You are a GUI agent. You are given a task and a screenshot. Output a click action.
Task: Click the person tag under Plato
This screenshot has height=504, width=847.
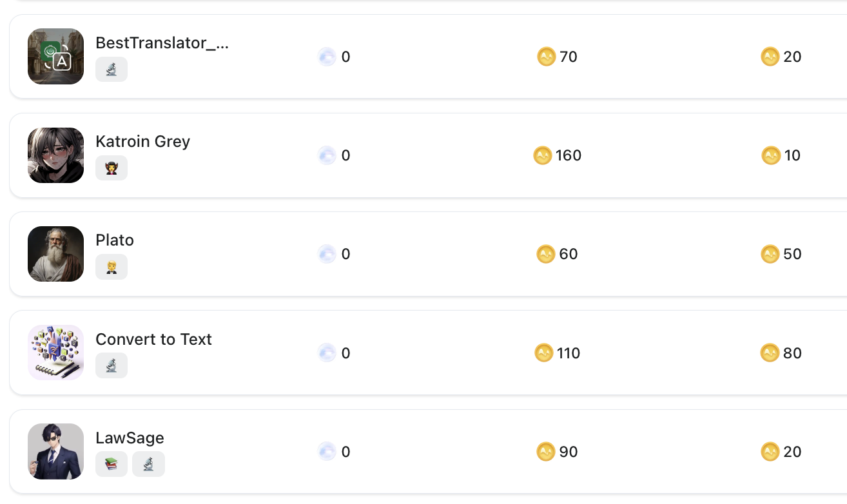pos(112,267)
